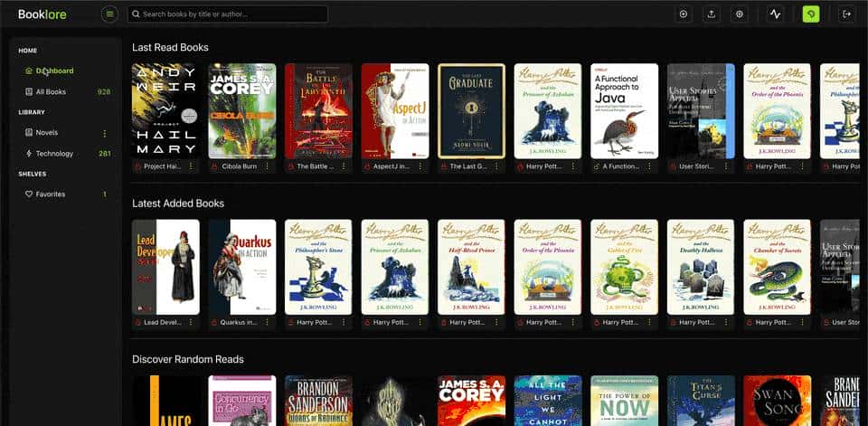Open the three-dot menu for Lead Devel...
The image size is (868, 426).
191,322
